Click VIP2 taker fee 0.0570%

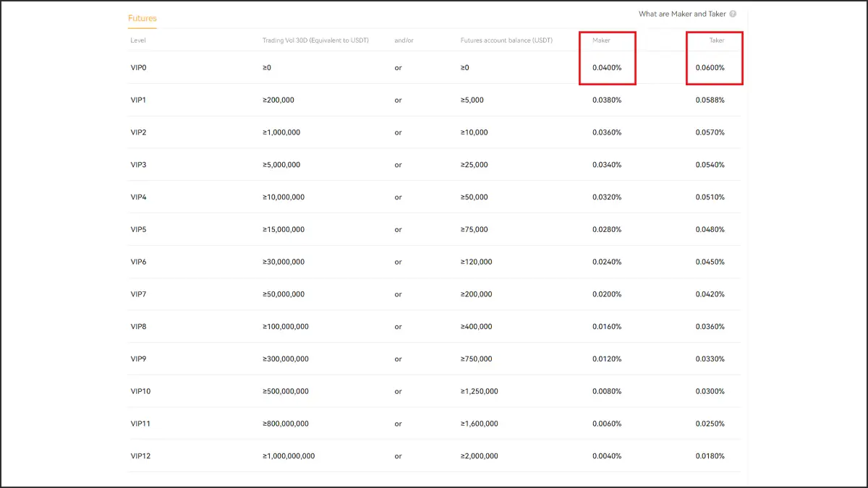pyautogui.click(x=710, y=132)
